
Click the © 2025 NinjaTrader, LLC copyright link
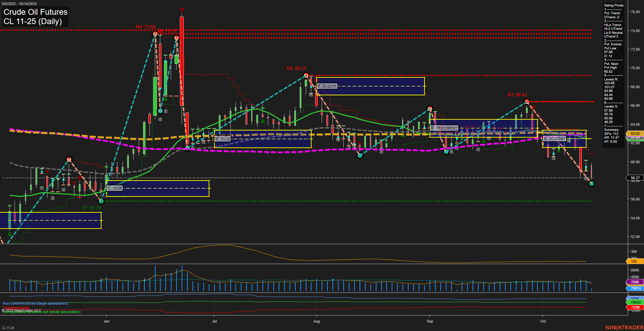(21, 309)
